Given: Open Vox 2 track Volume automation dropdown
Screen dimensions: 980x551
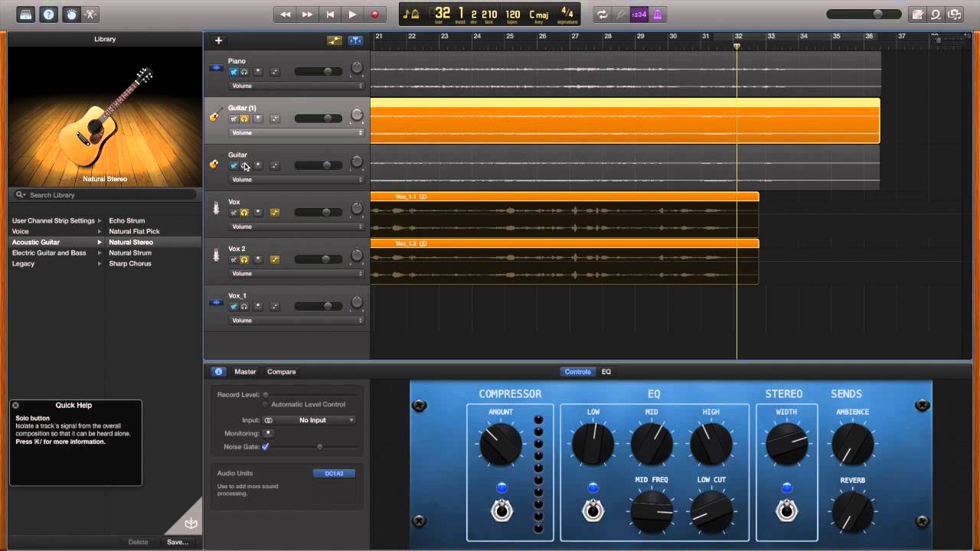Looking at the screenshot, I should [x=296, y=273].
